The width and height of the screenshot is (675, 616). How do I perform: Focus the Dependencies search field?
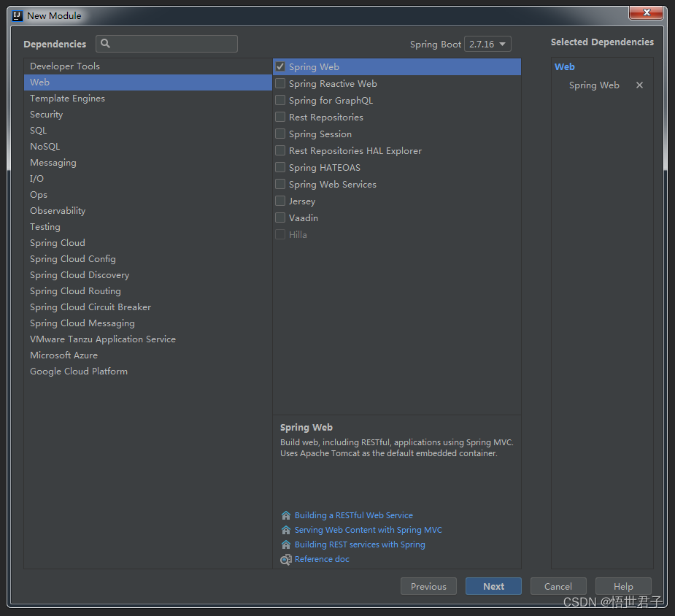166,44
